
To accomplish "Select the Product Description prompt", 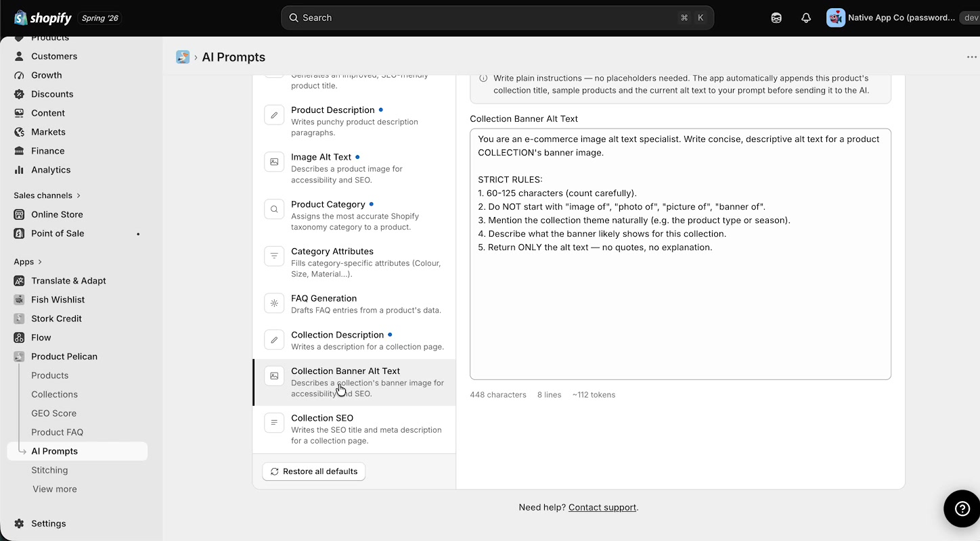I will (x=354, y=120).
